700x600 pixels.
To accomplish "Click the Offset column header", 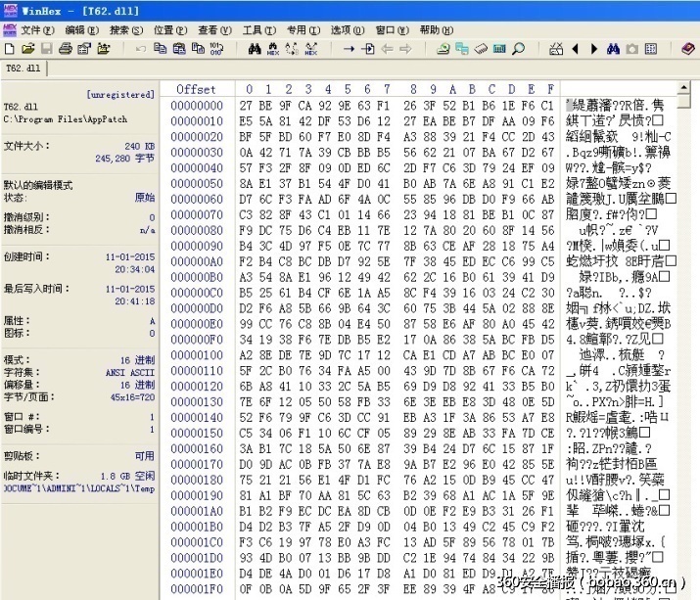I will point(196,89).
